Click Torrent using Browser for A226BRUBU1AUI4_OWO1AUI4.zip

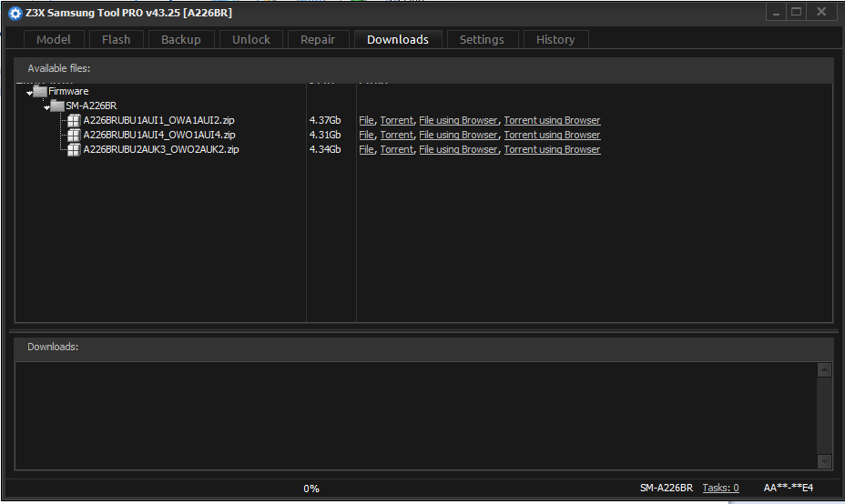[x=552, y=135]
